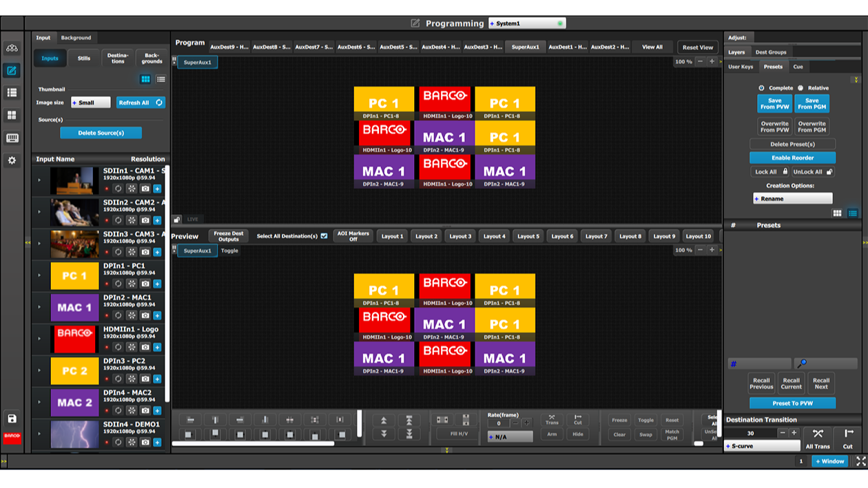Open the settings gear in sidebar
This screenshot has width=868, height=488.
coord(12,160)
